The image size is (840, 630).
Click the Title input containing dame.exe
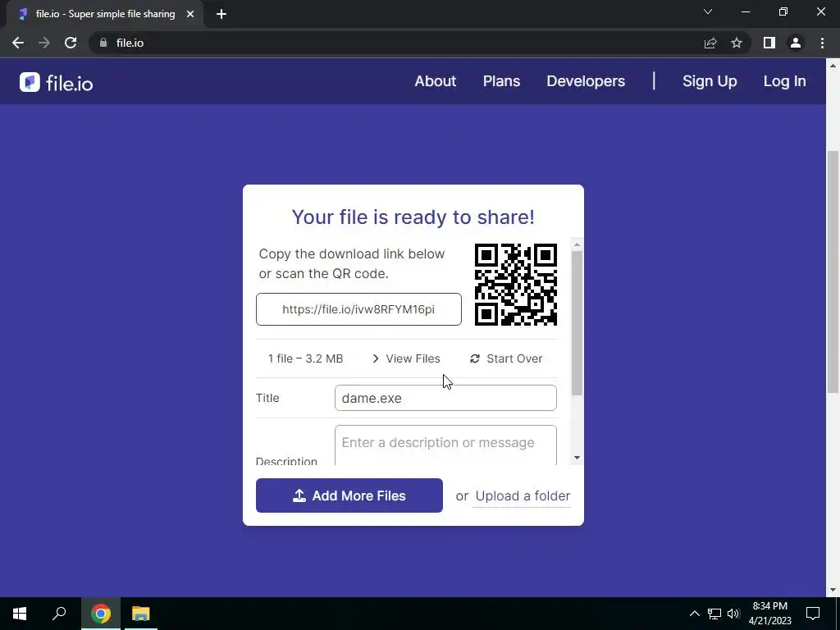click(445, 398)
